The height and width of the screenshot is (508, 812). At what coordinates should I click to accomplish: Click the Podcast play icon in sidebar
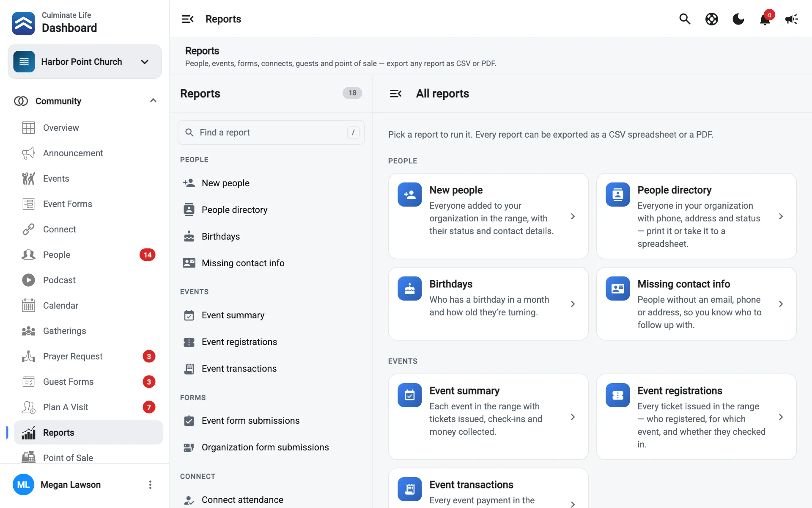pos(28,280)
